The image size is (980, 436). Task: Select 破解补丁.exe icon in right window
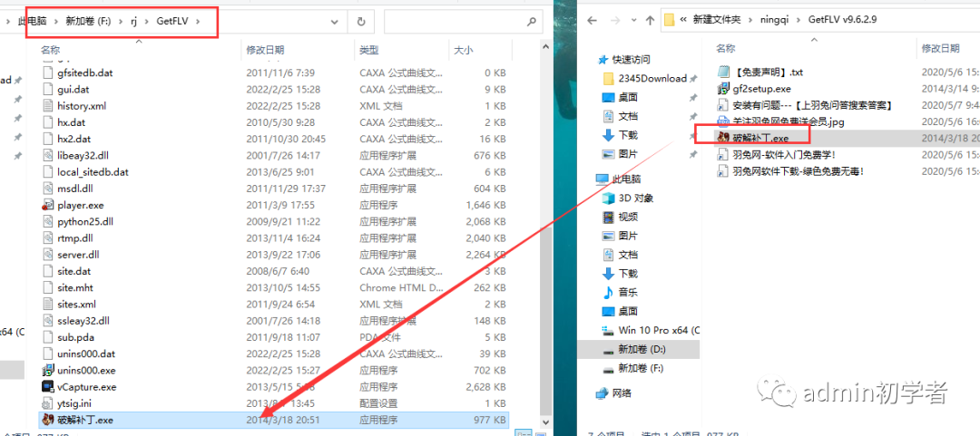724,137
